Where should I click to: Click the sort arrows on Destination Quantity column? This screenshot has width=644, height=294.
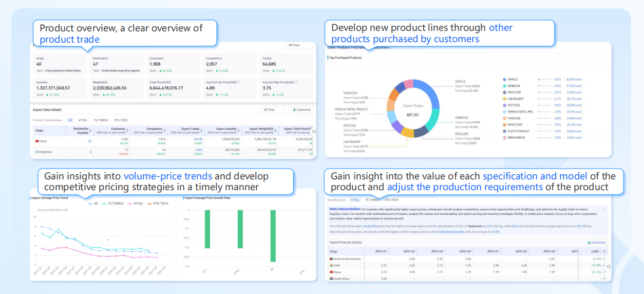click(91, 131)
